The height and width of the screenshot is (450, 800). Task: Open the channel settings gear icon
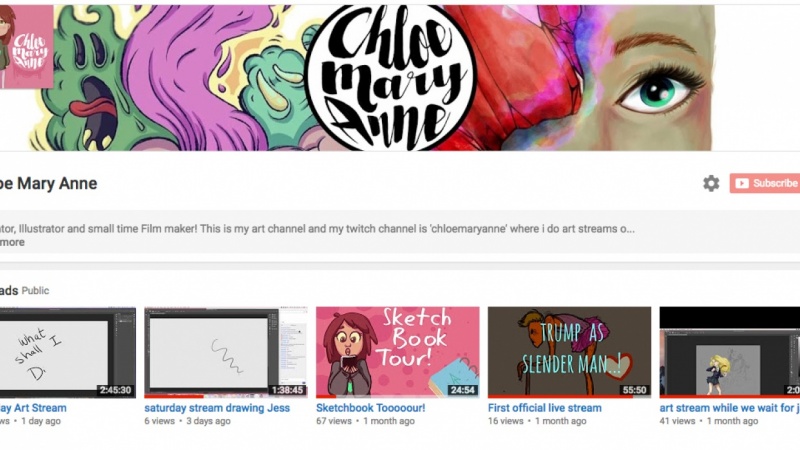pyautogui.click(x=711, y=183)
